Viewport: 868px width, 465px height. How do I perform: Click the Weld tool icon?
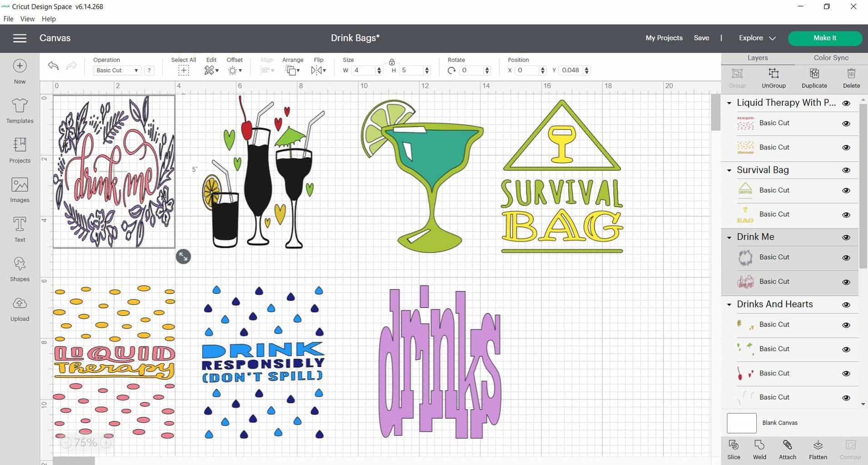pyautogui.click(x=759, y=450)
